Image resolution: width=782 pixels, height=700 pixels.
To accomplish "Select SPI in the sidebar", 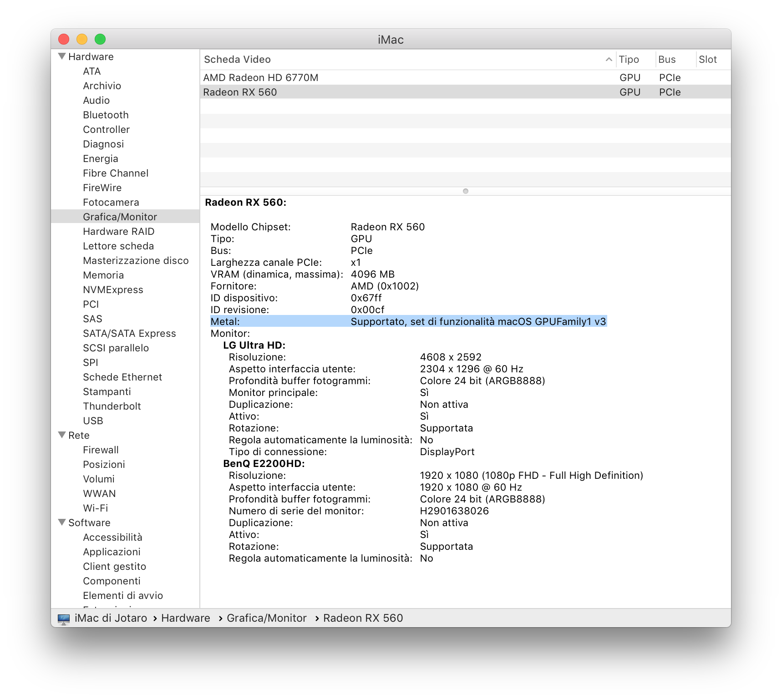I will click(90, 363).
